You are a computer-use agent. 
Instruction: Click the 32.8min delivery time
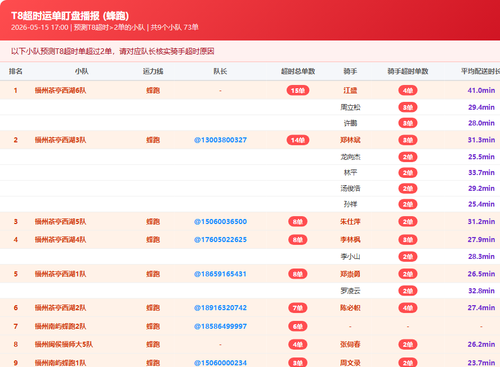point(481,291)
